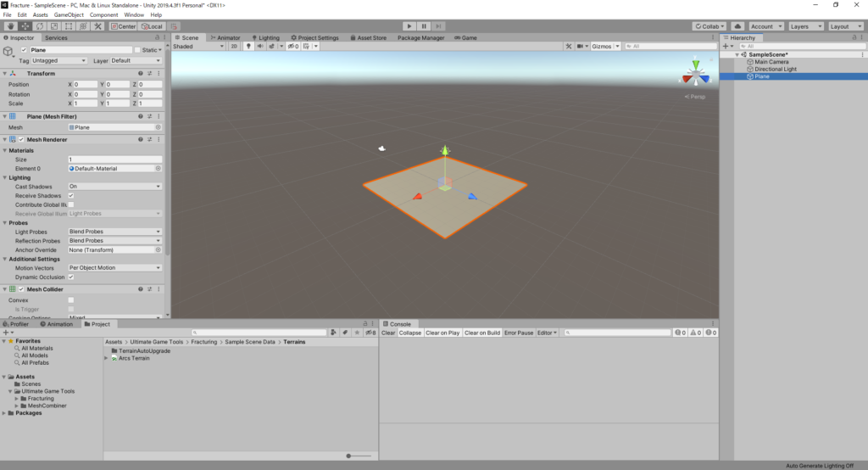Toggle the Static checkbox
The height and width of the screenshot is (470, 868).
point(137,50)
